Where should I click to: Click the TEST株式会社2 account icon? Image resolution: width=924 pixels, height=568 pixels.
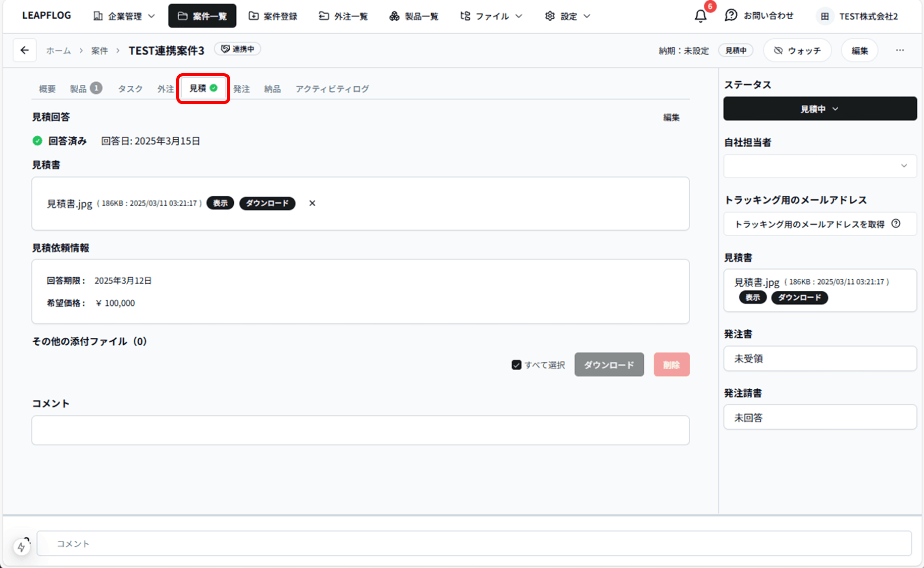pyautogui.click(x=825, y=17)
